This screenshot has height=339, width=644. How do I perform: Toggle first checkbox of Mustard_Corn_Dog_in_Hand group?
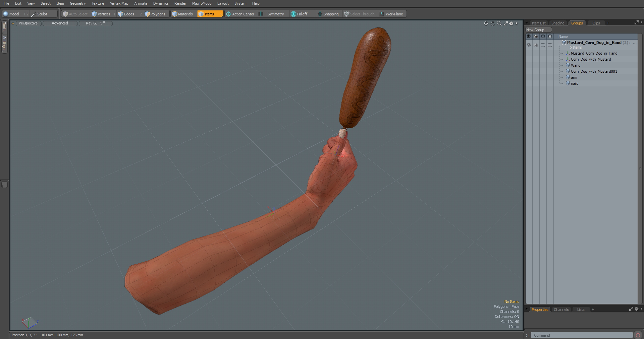click(543, 45)
